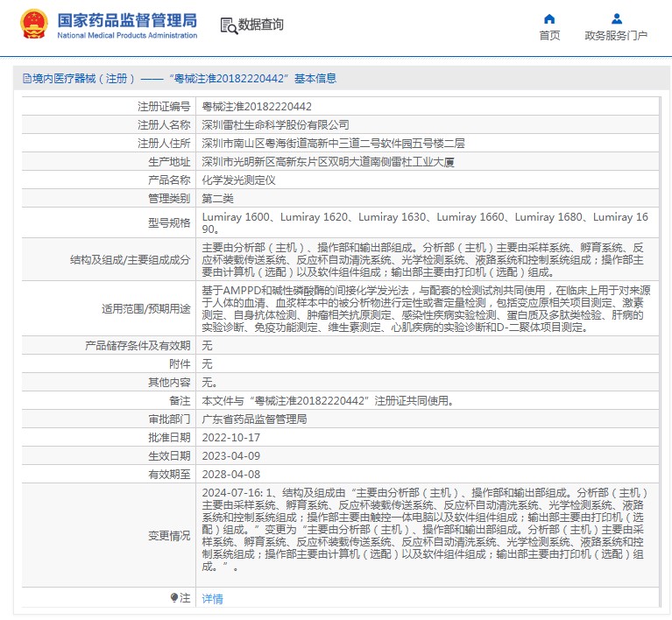Click the 批准日期 label
Screen dimensions: 672x620
(x=169, y=438)
